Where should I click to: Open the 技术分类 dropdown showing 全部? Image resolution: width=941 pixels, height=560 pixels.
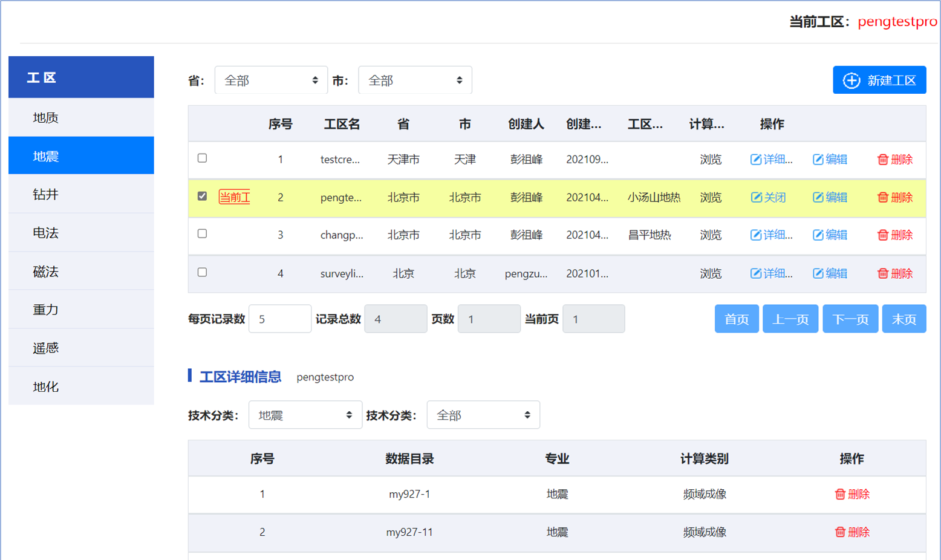(483, 415)
